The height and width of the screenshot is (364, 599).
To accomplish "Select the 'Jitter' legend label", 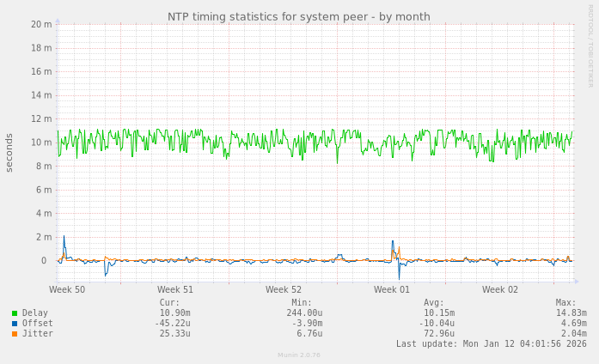I will (38, 333).
